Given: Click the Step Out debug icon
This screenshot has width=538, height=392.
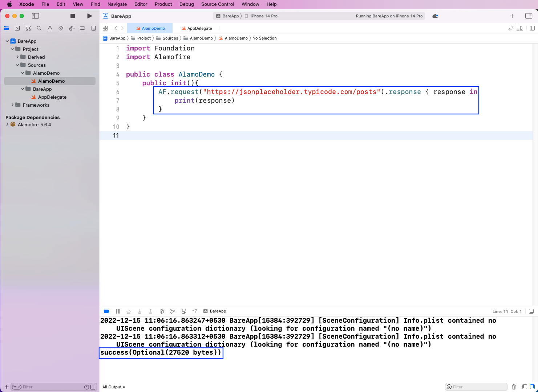Looking at the screenshot, I should 150,311.
